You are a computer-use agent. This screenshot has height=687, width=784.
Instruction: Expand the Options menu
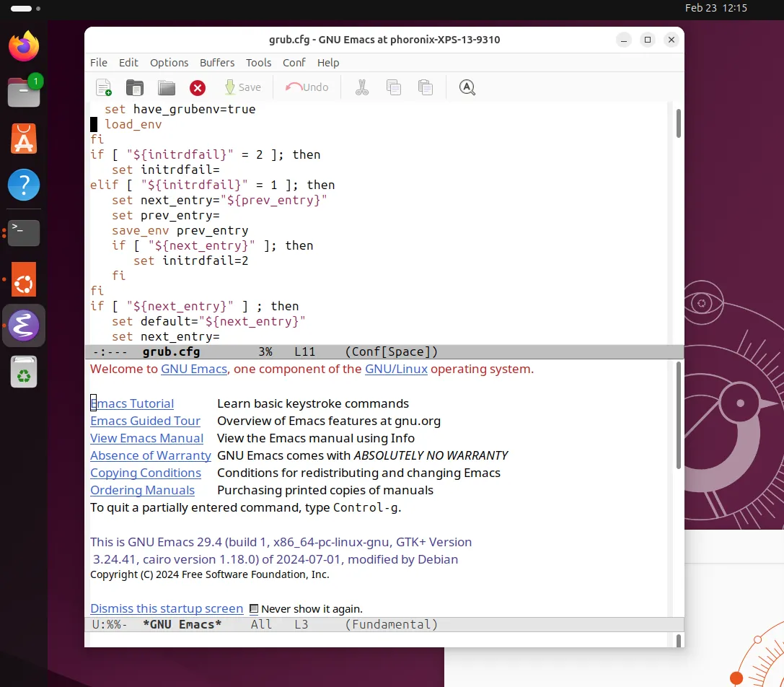[169, 63]
